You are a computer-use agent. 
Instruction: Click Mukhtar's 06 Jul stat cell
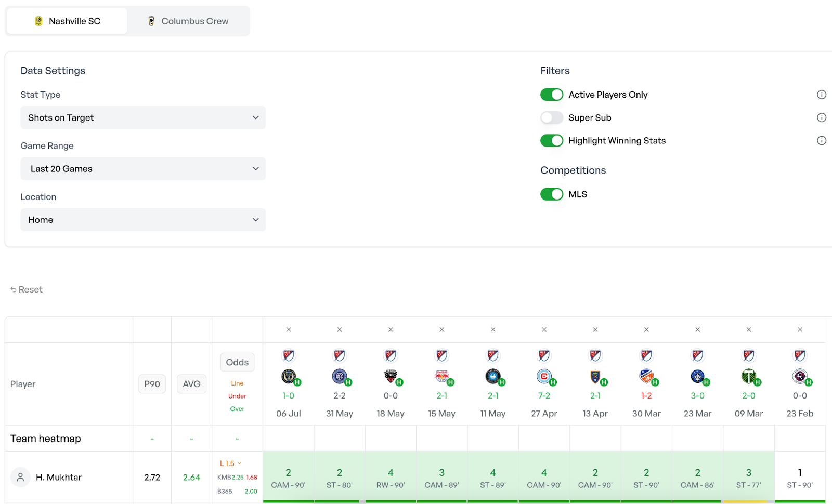tap(289, 477)
